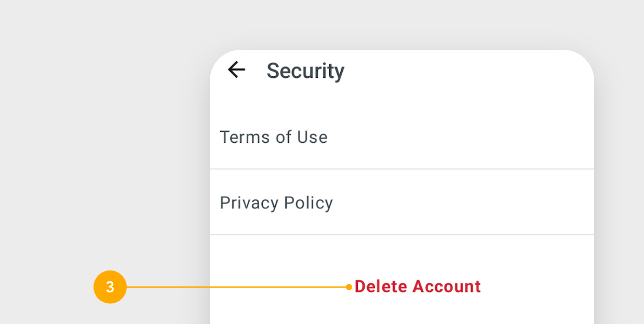View the Privacy Policy document

(x=276, y=203)
